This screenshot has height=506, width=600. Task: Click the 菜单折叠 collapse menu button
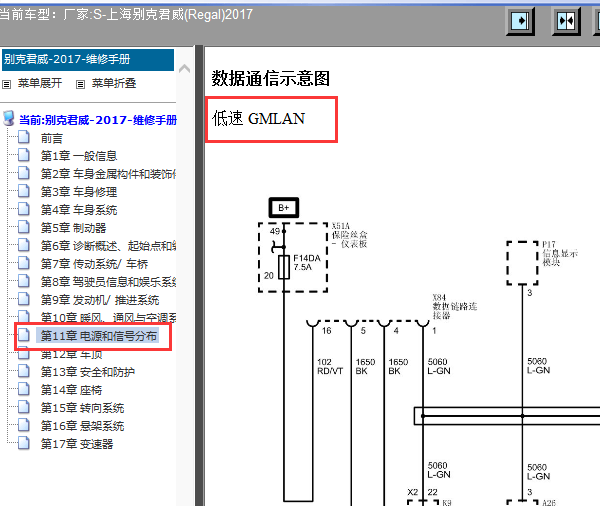pyautogui.click(x=114, y=83)
